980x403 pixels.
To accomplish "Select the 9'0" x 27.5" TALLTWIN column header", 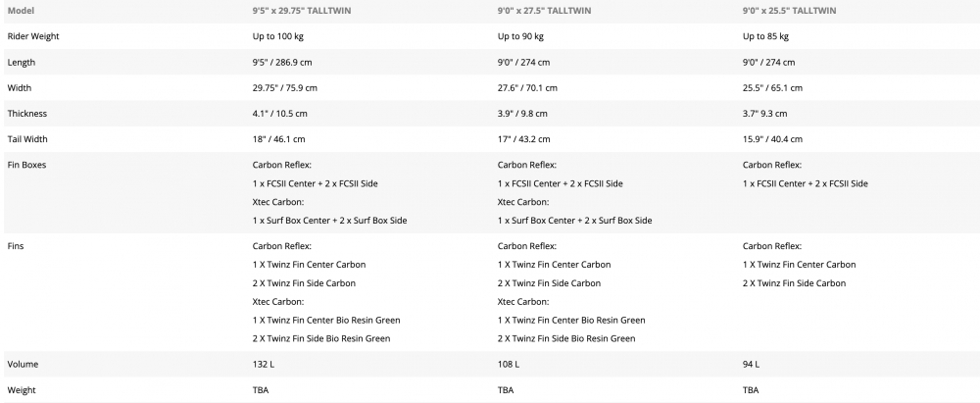I will coord(544,11).
